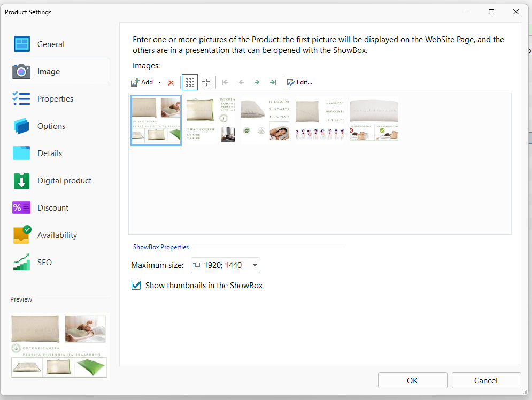Image resolution: width=532 pixels, height=400 pixels.
Task: Toggle Show thumbnails in the ShowBox checkbox
Action: click(x=136, y=286)
